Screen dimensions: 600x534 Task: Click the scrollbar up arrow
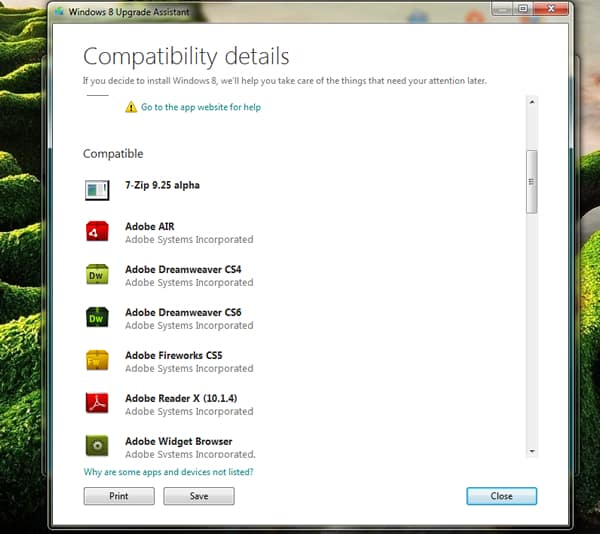click(532, 102)
